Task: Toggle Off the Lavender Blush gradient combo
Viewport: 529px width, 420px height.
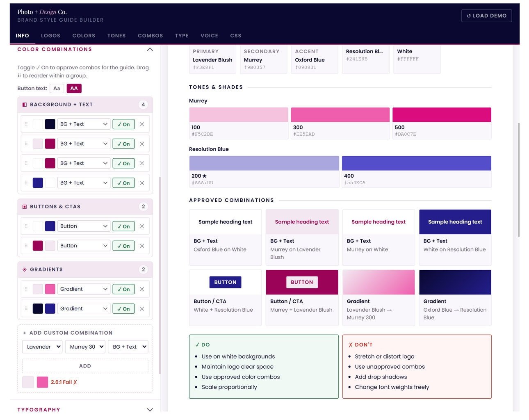Action: [x=123, y=289]
